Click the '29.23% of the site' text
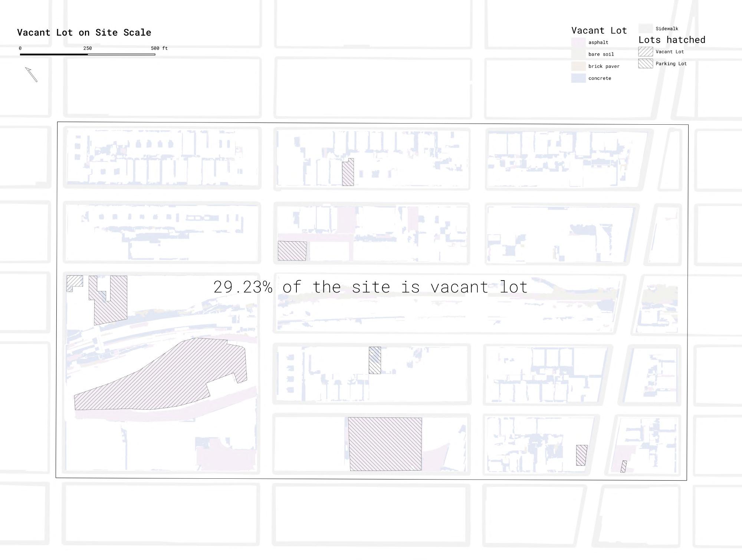Viewport: 742px width, 560px height. [x=370, y=287]
